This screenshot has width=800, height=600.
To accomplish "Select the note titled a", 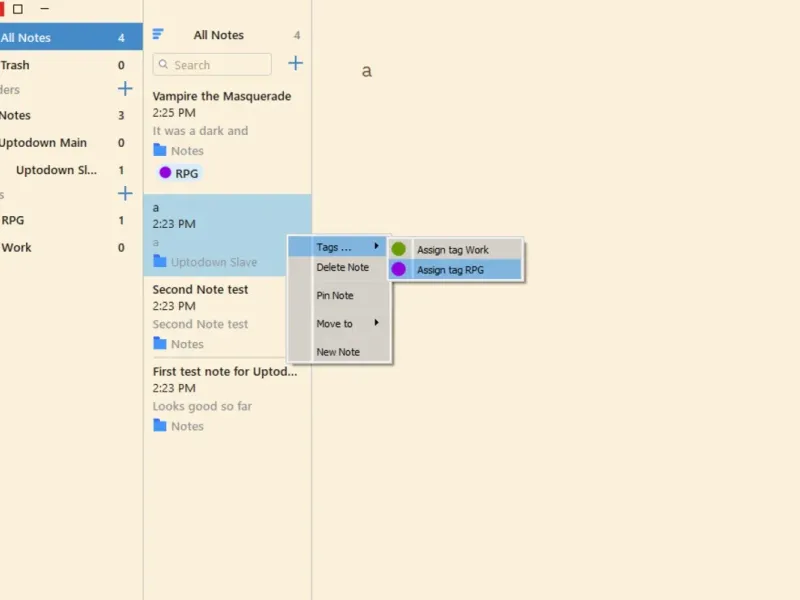I will point(228,235).
